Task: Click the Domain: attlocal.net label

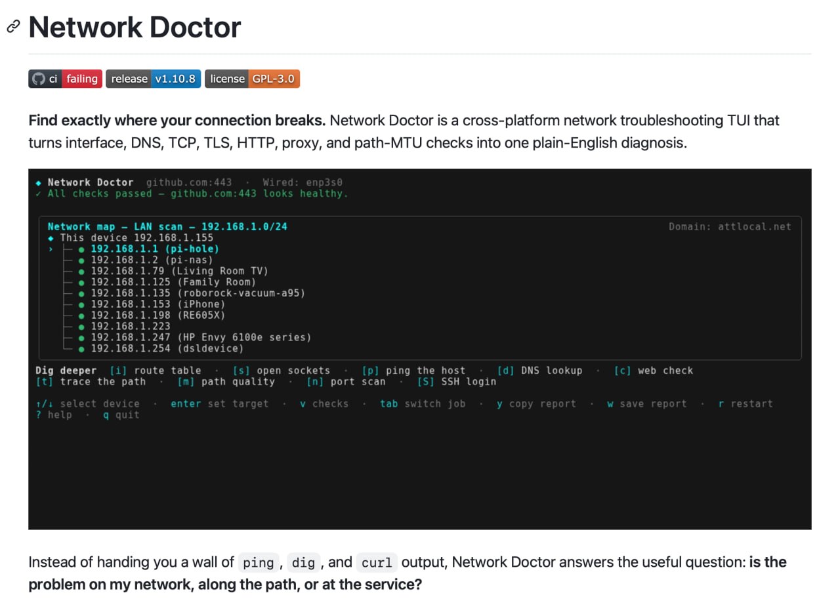Action: point(730,227)
